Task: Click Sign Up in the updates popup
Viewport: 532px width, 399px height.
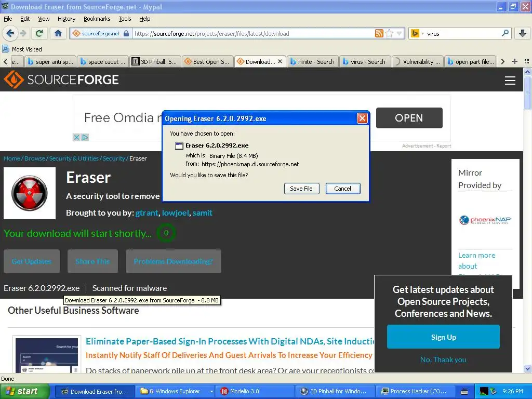Action: click(443, 337)
